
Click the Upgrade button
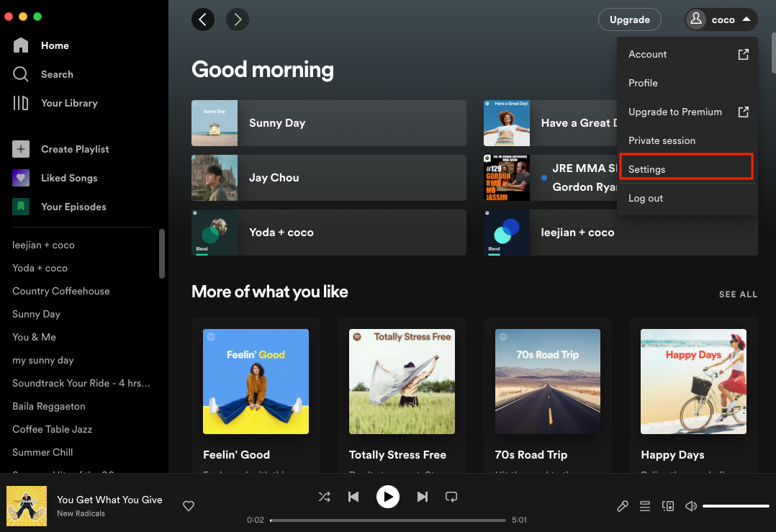629,19
